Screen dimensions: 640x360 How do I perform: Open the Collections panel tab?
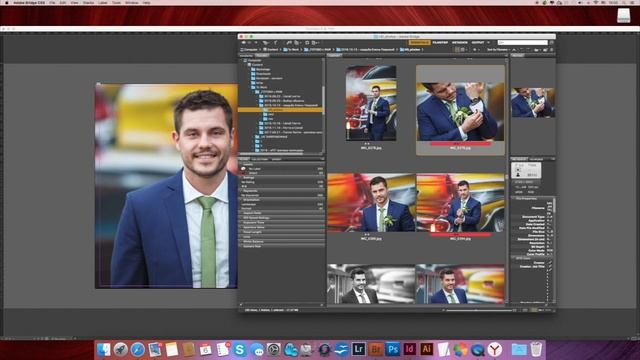coord(260,159)
